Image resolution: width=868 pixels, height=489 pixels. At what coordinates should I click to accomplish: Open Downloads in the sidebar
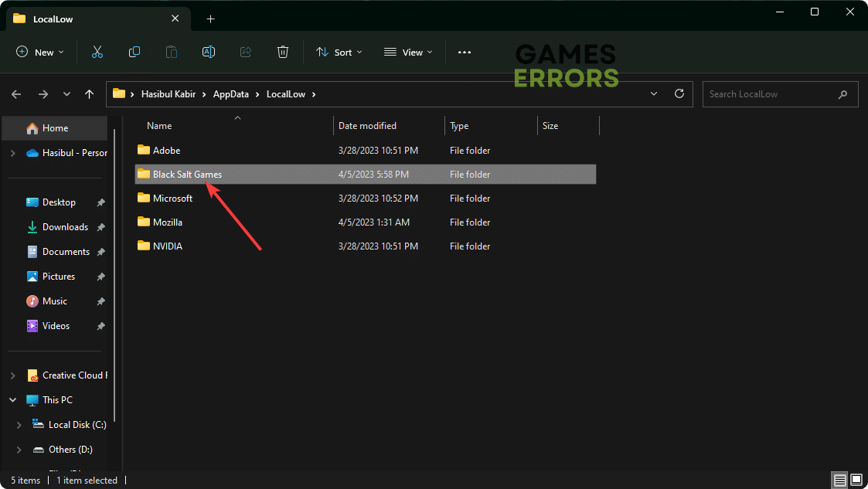click(65, 227)
